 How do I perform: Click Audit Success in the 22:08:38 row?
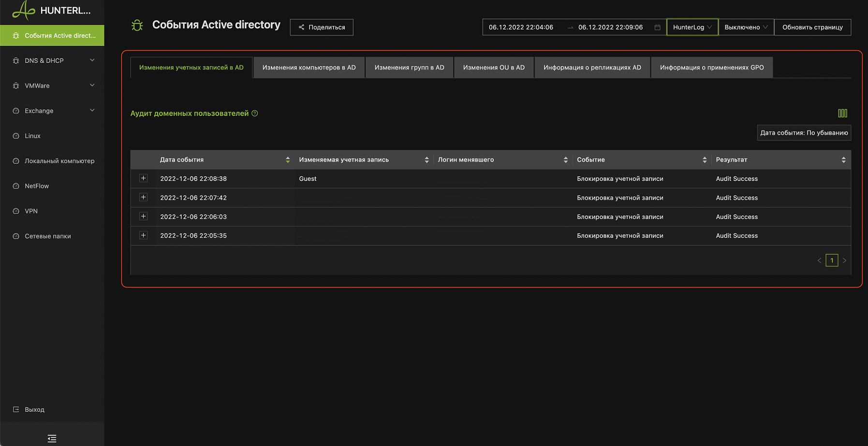[x=736, y=179]
